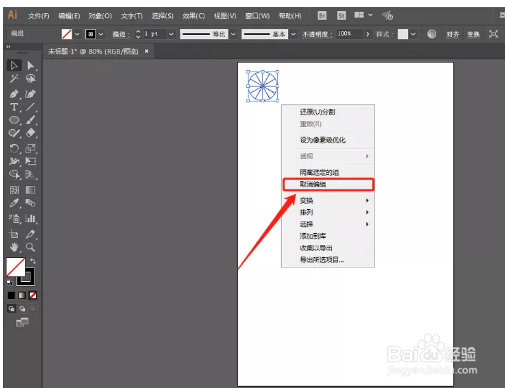This screenshot has height=388, width=505.
Task: Open the 对象(O) menu
Action: [x=100, y=16]
